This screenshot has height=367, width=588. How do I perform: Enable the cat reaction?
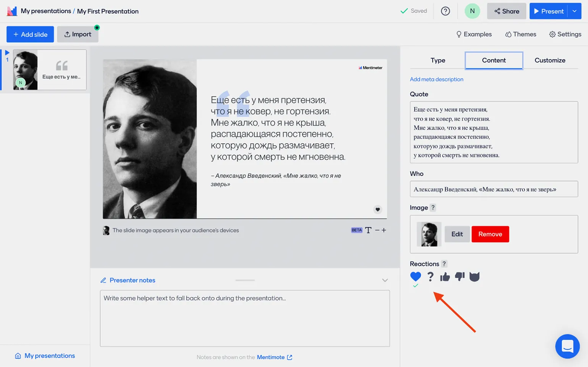point(474,277)
